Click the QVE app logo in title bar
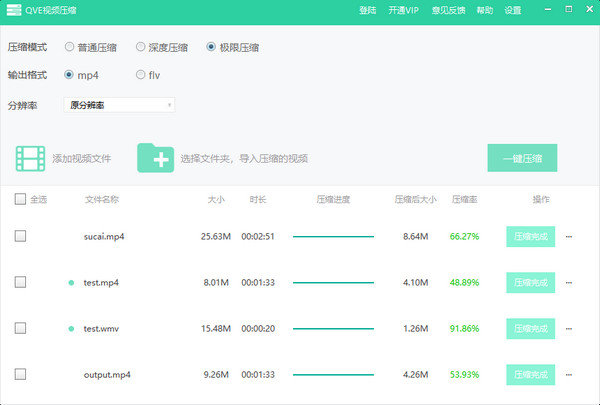Image resolution: width=600 pixels, height=405 pixels. click(x=16, y=10)
